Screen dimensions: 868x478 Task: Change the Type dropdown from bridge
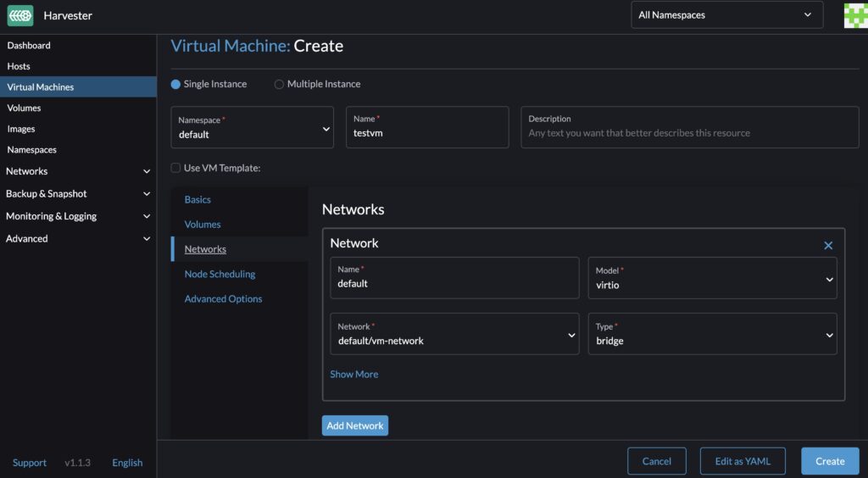(x=712, y=334)
